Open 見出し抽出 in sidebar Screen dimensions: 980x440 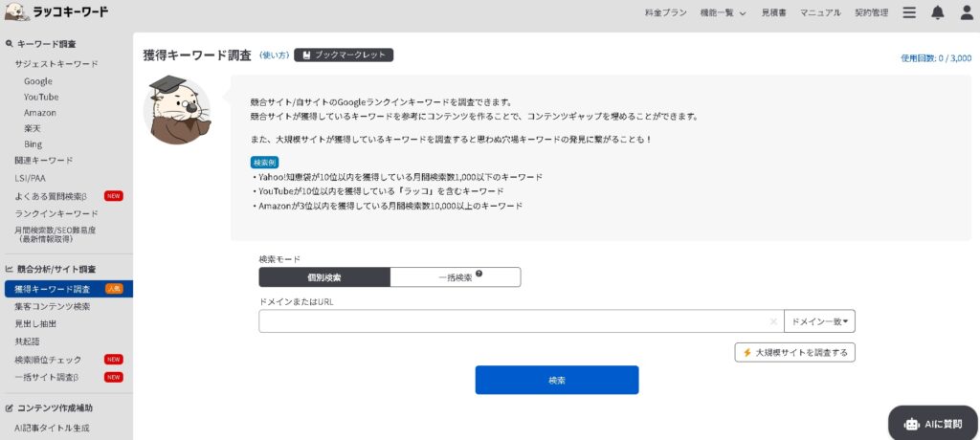click(x=35, y=323)
